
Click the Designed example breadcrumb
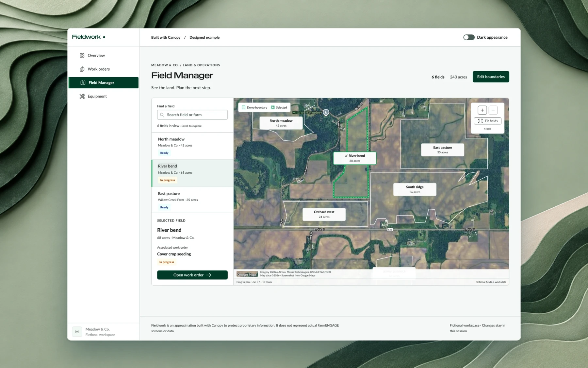pos(204,37)
